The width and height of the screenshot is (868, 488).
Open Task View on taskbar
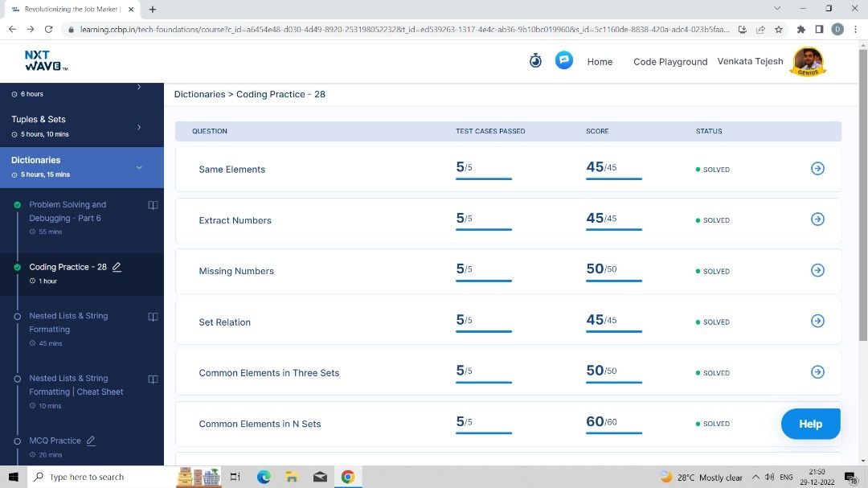point(235,477)
